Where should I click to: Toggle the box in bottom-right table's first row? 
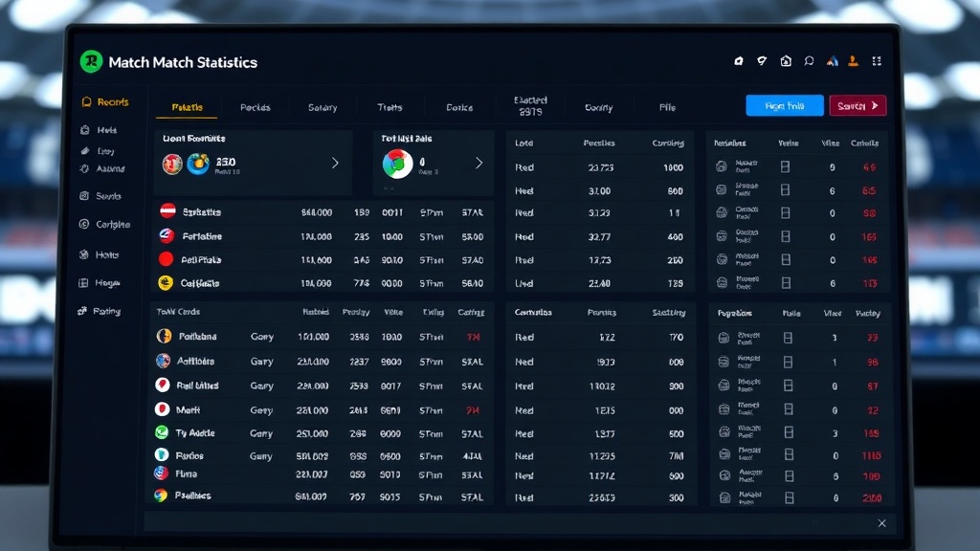coord(788,338)
